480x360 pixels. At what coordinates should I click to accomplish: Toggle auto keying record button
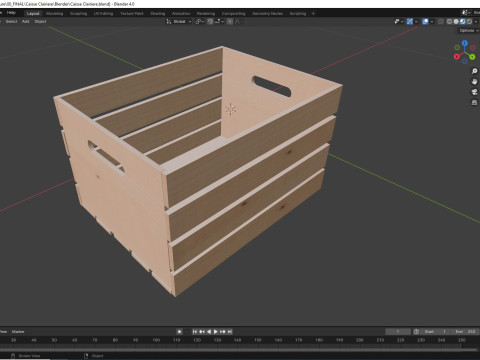coord(179,332)
